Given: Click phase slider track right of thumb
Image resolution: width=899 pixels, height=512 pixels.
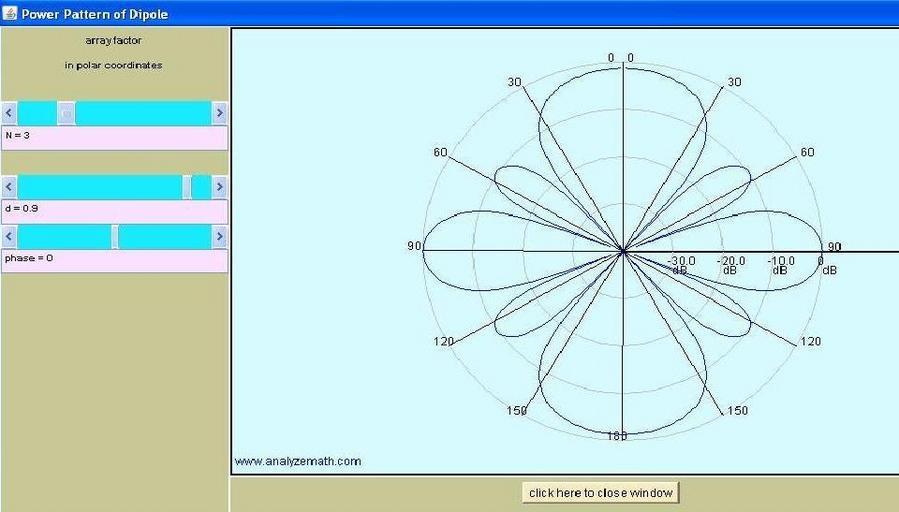Looking at the screenshot, I should (165, 237).
